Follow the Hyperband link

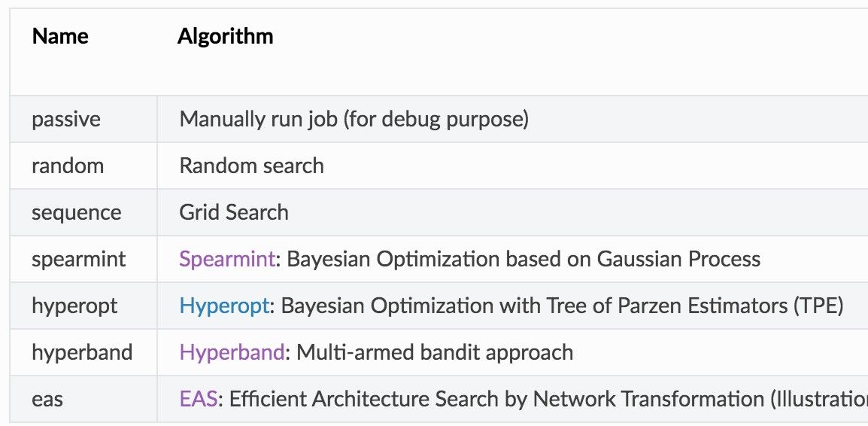pyautogui.click(x=232, y=352)
